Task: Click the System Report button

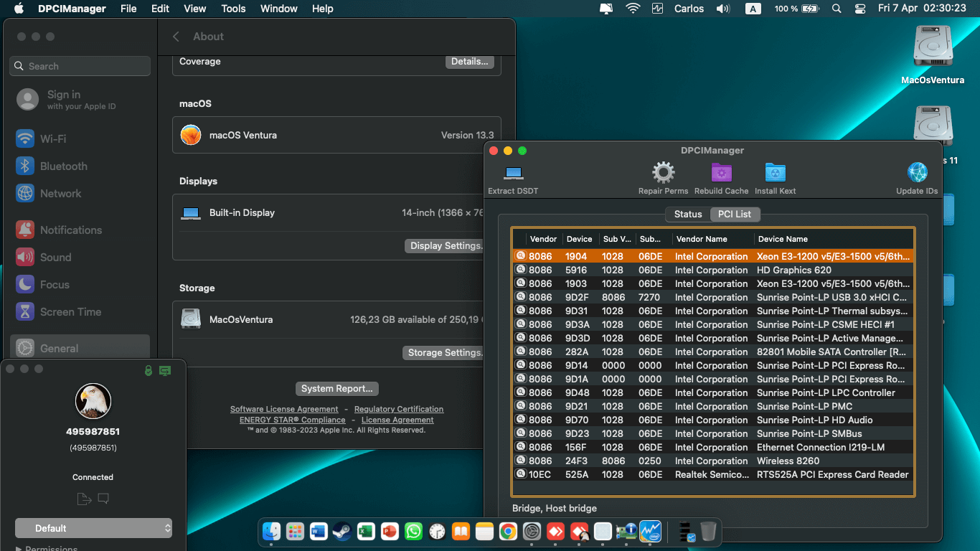Action: click(x=337, y=388)
